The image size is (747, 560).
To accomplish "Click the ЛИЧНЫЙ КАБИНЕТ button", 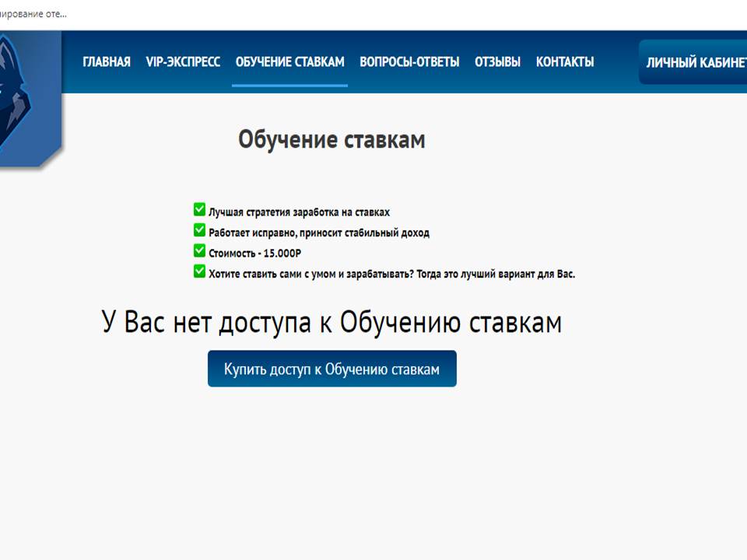I will click(693, 62).
